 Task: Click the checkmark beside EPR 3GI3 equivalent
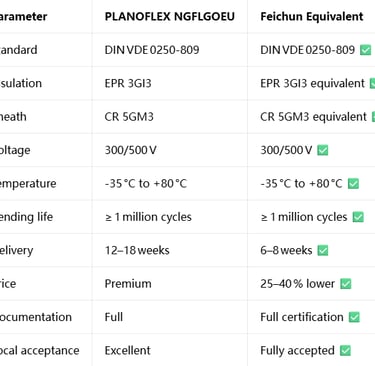coord(372,83)
